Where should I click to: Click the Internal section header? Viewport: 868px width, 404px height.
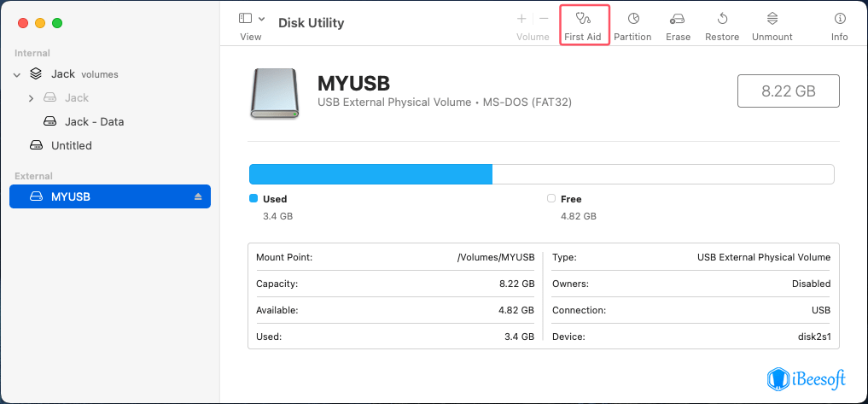pyautogui.click(x=32, y=53)
